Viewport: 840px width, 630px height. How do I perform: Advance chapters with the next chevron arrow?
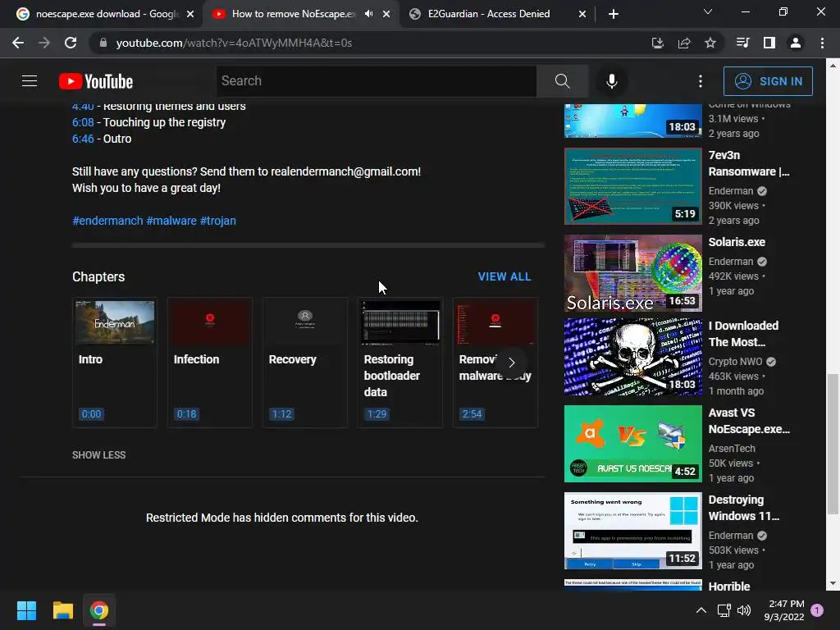coord(512,363)
